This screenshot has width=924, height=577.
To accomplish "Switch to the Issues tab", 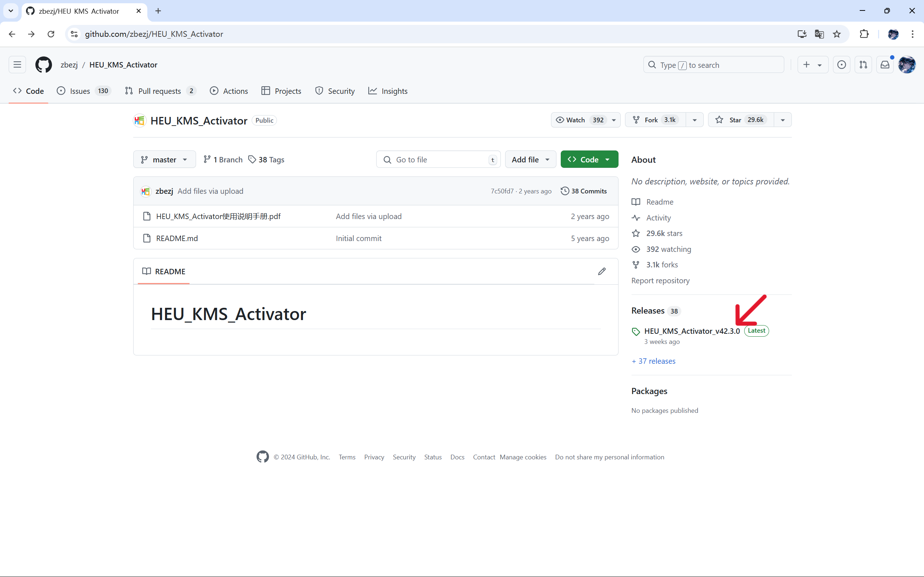I will point(84,91).
